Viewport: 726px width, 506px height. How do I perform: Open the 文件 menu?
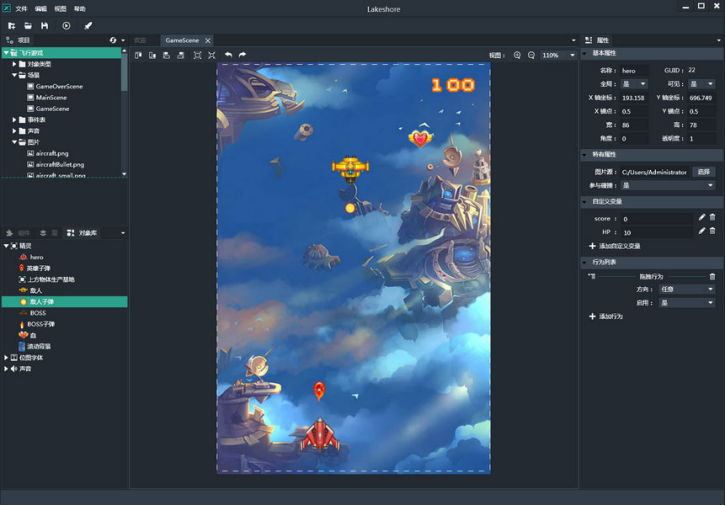21,9
